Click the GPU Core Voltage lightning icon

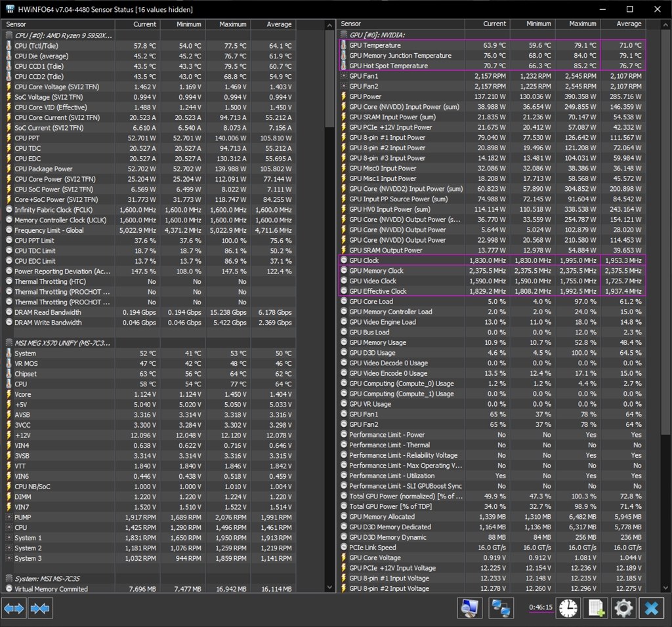click(344, 557)
